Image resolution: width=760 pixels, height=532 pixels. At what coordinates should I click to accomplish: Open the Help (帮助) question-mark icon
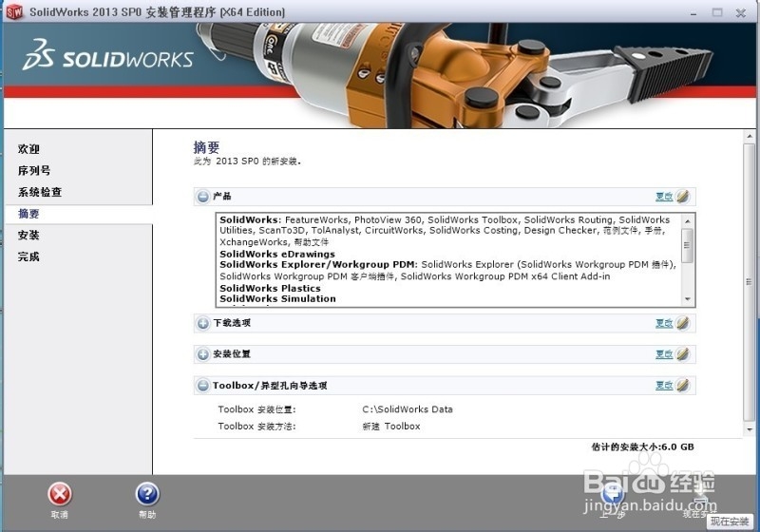(x=147, y=495)
